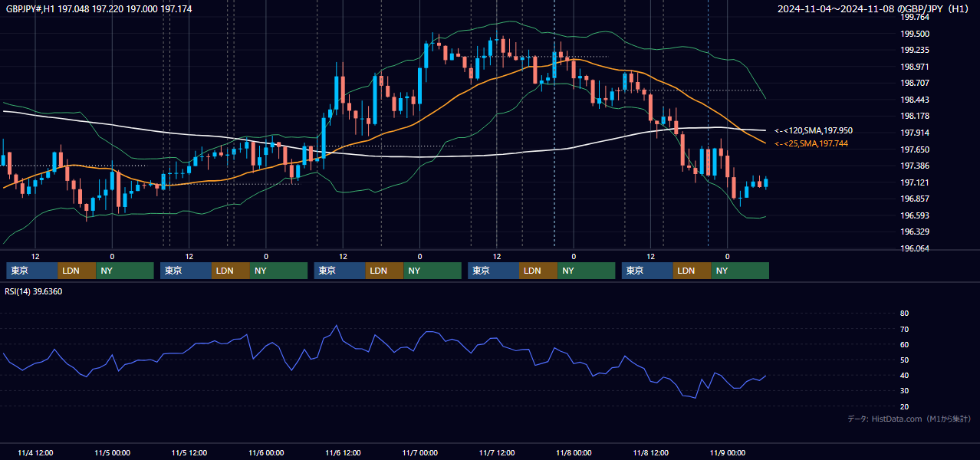Click the 197.121 price axis label
Image resolution: width=980 pixels, height=460 pixels.
coord(915,182)
